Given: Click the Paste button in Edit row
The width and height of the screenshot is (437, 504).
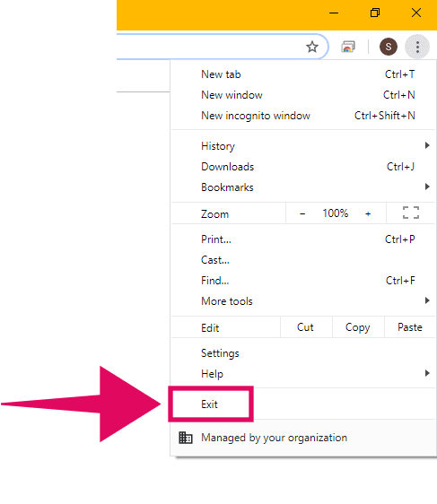Looking at the screenshot, I should pyautogui.click(x=410, y=327).
